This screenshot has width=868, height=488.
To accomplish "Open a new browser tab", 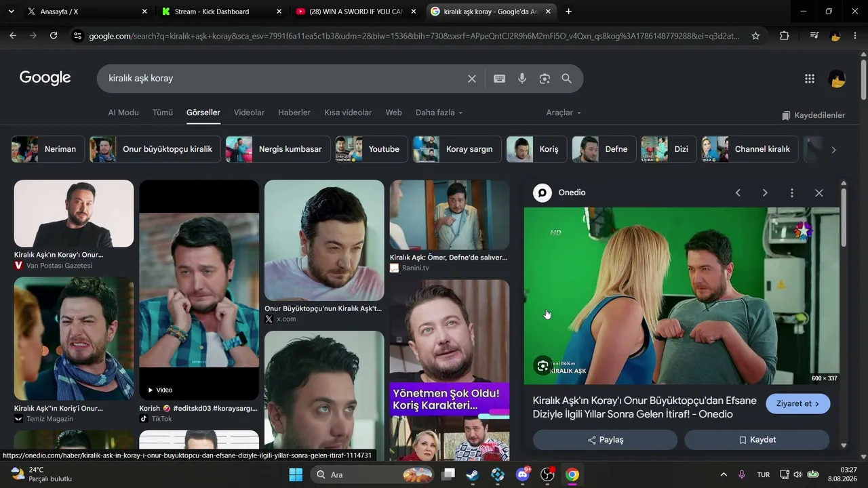I will 568,12.
